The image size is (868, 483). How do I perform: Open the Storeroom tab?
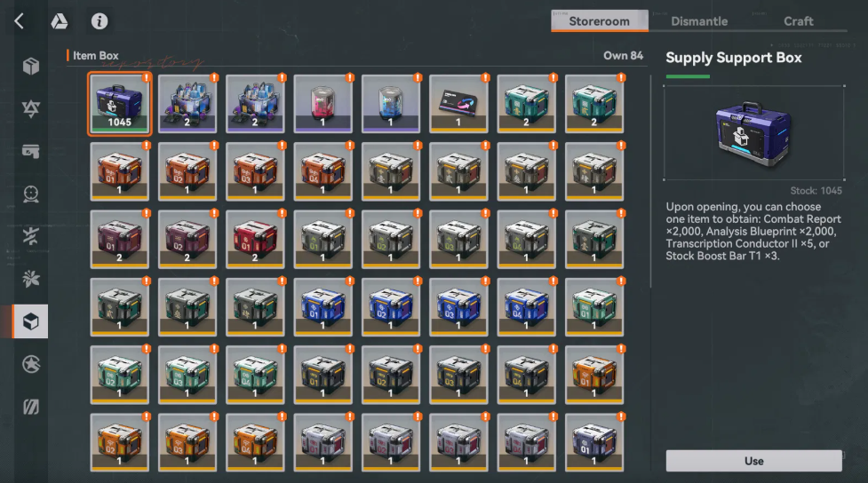point(600,21)
